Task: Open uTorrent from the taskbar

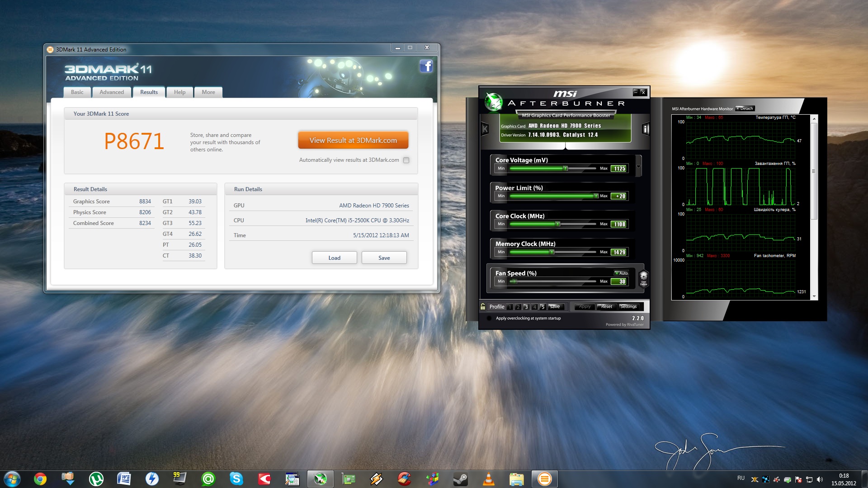Action: pyautogui.click(x=96, y=479)
